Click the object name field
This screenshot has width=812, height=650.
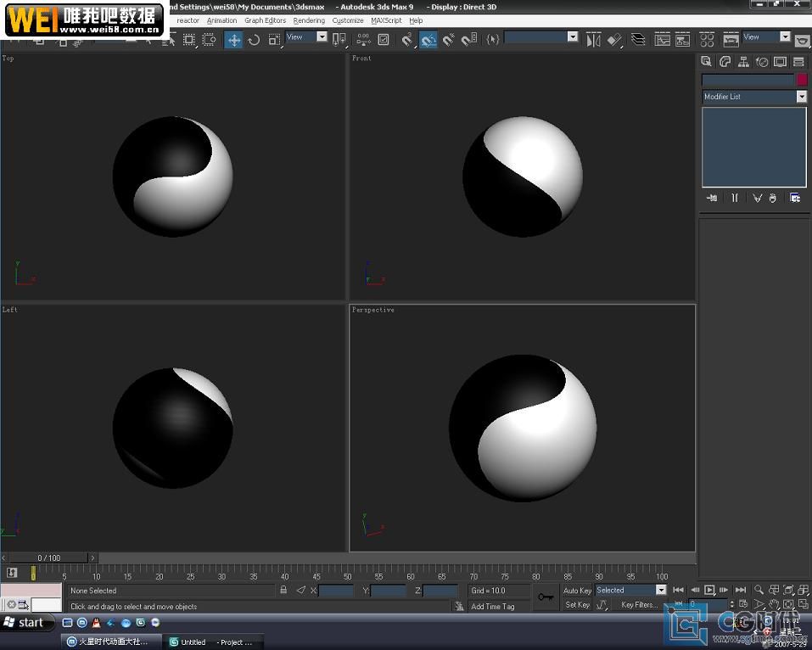tap(748, 79)
